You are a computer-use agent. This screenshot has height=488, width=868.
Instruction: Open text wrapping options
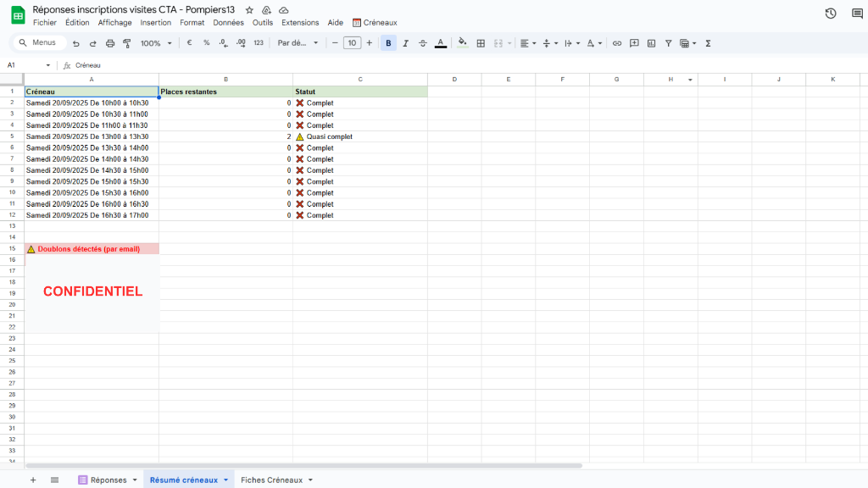[x=572, y=43]
